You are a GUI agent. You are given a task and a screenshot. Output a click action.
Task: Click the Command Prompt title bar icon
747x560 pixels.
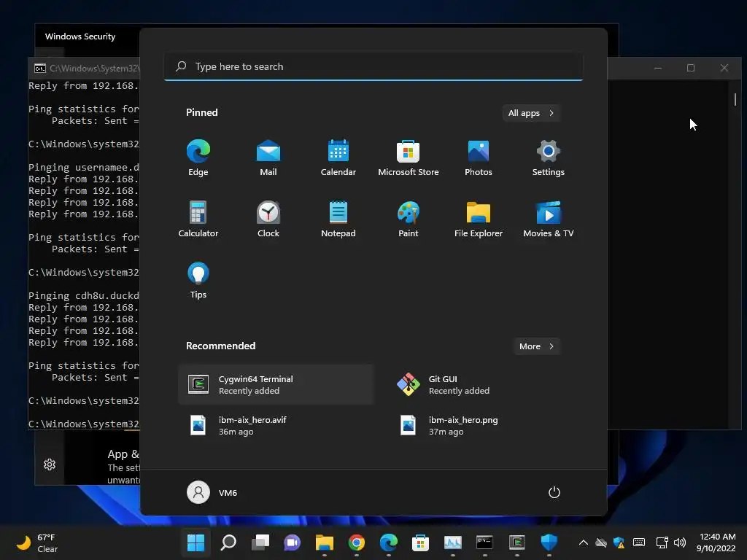click(x=40, y=69)
